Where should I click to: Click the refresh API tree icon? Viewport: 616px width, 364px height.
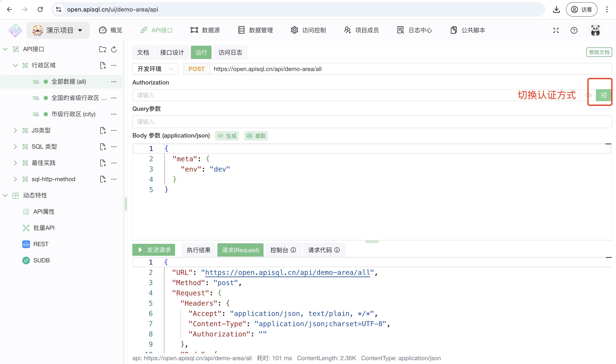click(114, 49)
